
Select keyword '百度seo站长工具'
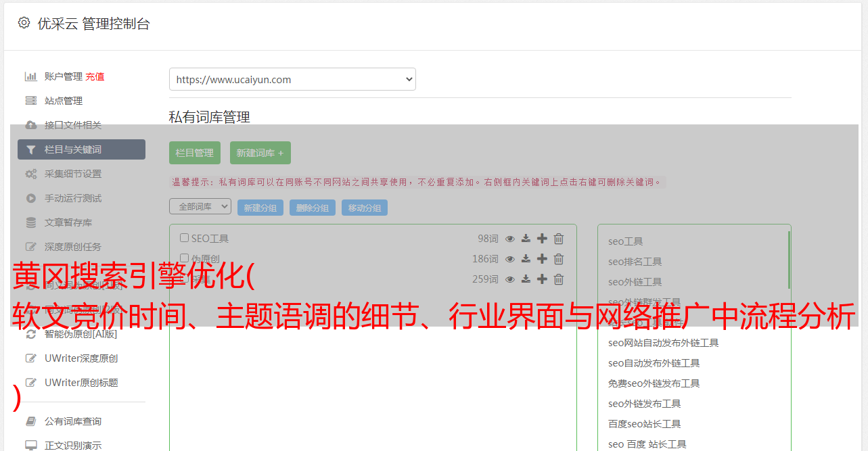pos(645,424)
